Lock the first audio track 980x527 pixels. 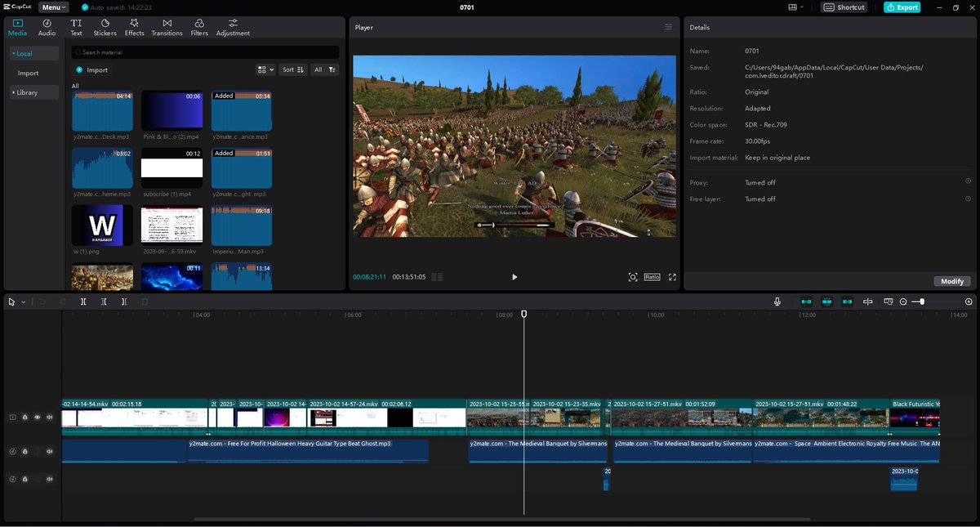[25, 451]
